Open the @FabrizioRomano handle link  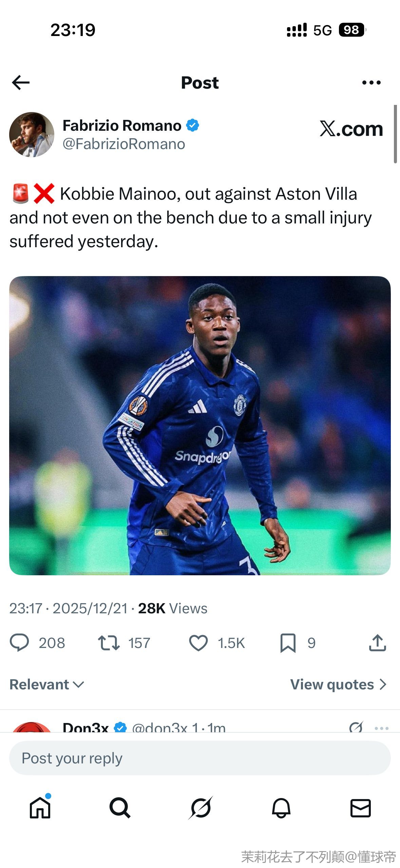(124, 144)
